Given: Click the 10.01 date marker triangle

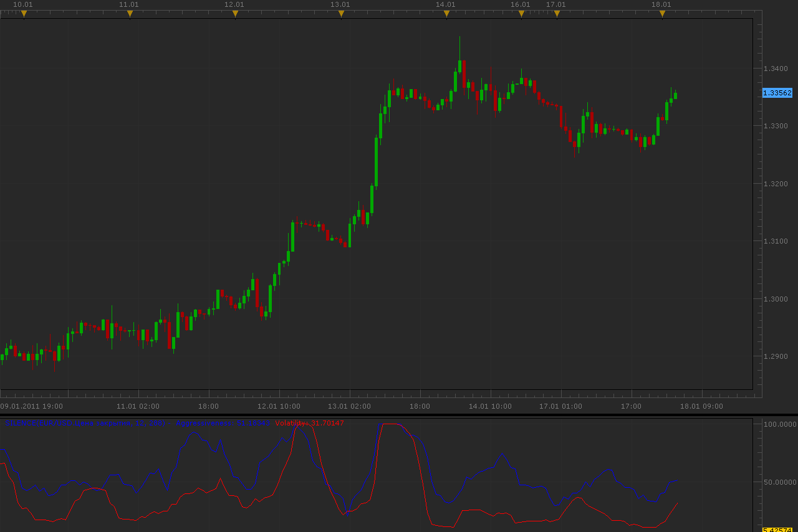Looking at the screenshot, I should click(24, 14).
